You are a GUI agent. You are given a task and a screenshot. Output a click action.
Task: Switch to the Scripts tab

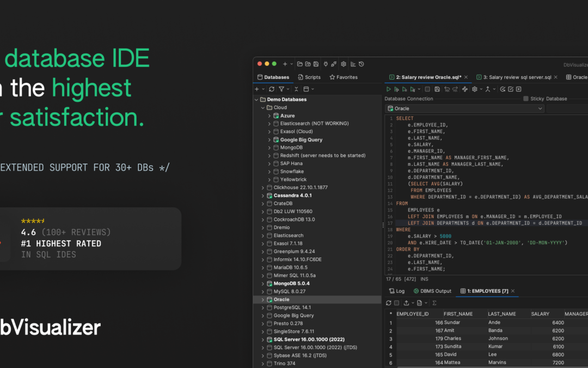point(309,77)
